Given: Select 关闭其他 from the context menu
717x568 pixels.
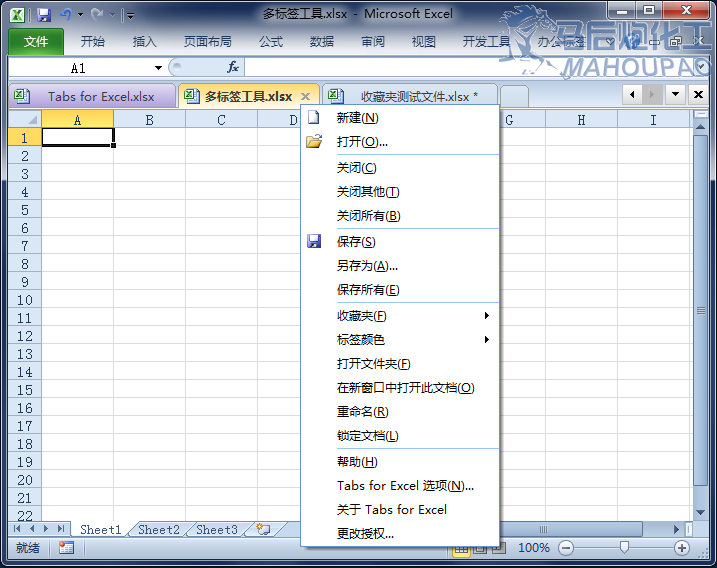Looking at the screenshot, I should pyautogui.click(x=367, y=192).
